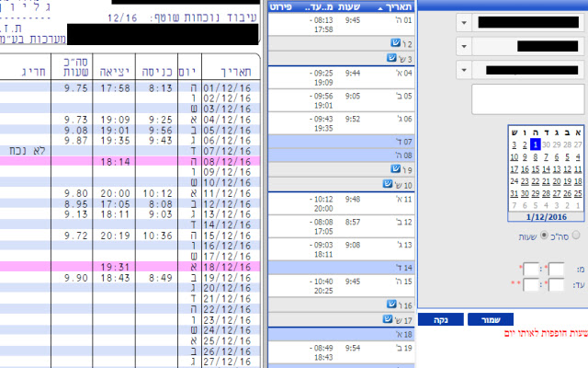Select day 22 in the calendar
The image size is (588, 368).
[536, 181]
